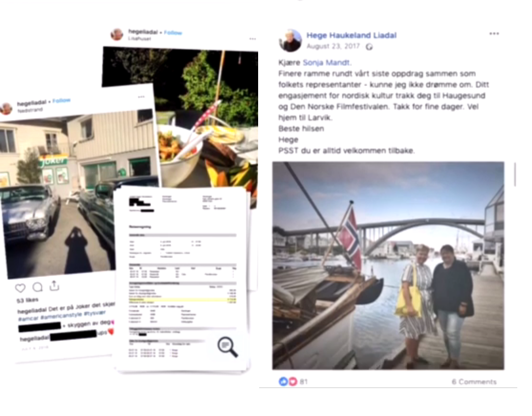Open the August 23, 2017 timestamp
This screenshot has width=532, height=416.
tap(333, 46)
